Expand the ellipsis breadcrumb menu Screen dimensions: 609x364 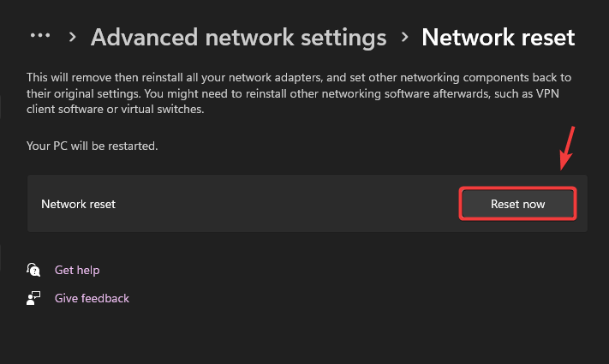click(40, 36)
